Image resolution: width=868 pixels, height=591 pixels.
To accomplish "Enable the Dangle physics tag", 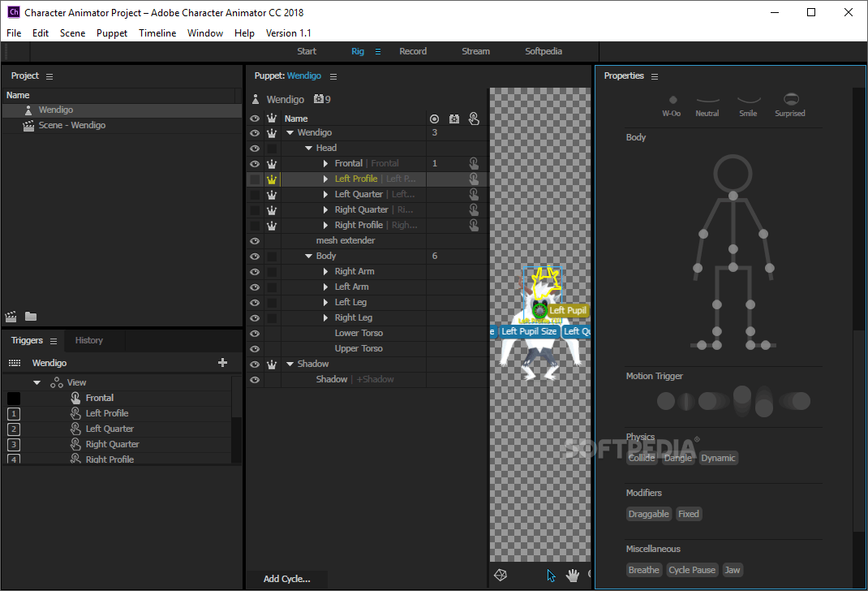I will click(x=679, y=457).
